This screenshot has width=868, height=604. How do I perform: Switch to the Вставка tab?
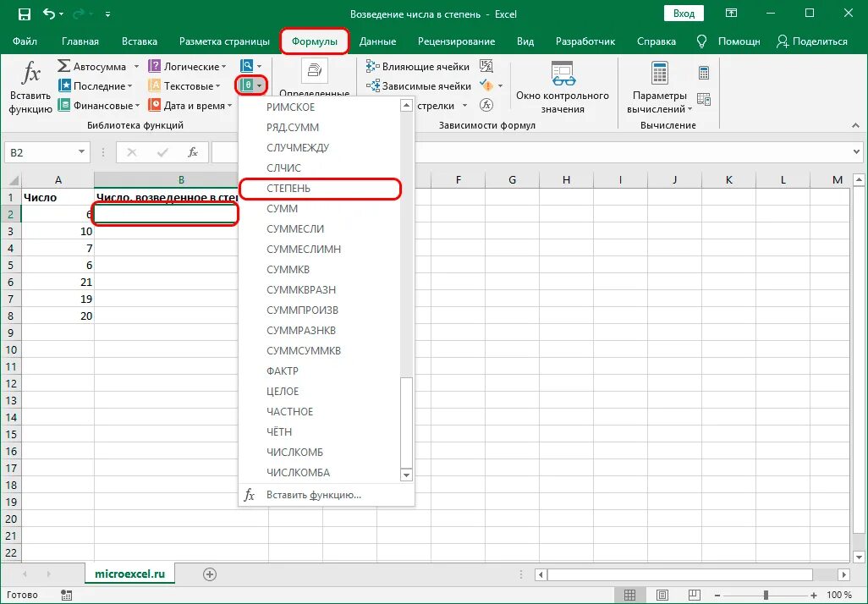140,41
